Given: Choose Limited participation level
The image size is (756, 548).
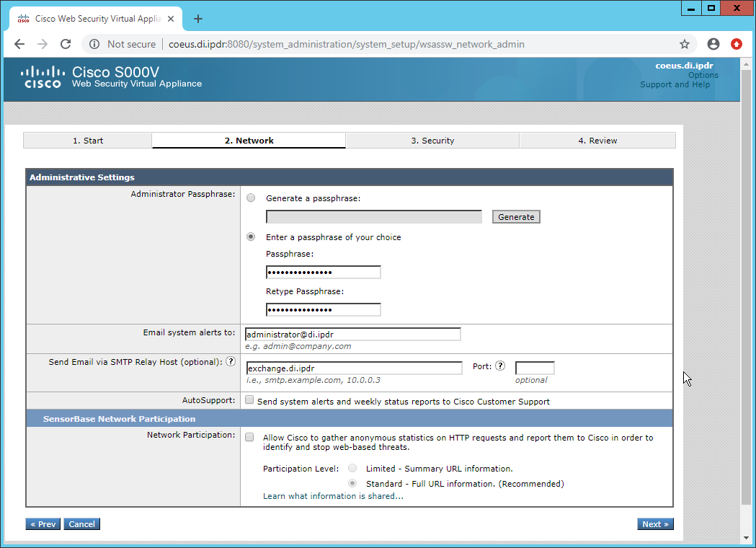Looking at the screenshot, I should point(352,468).
